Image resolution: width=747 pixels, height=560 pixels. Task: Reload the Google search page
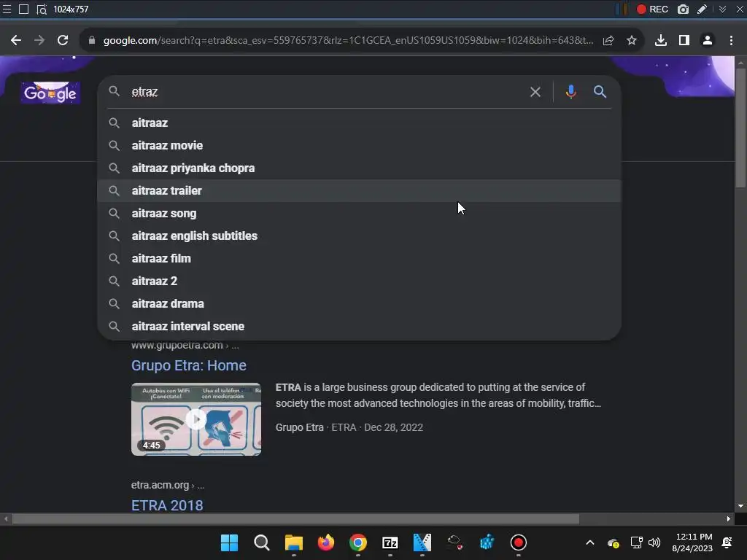click(x=63, y=41)
